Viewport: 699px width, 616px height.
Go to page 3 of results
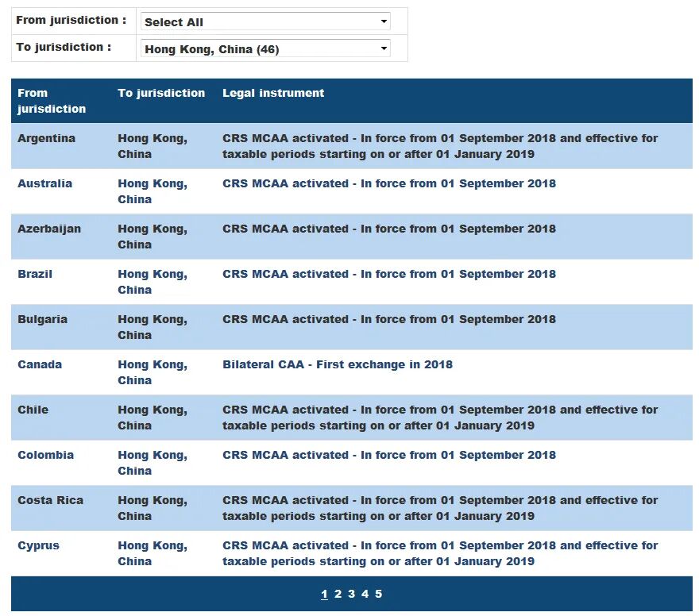pyautogui.click(x=351, y=594)
